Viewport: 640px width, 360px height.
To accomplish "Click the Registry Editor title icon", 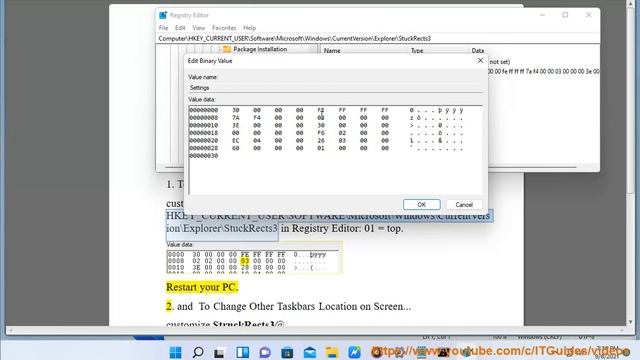I will [x=163, y=15].
